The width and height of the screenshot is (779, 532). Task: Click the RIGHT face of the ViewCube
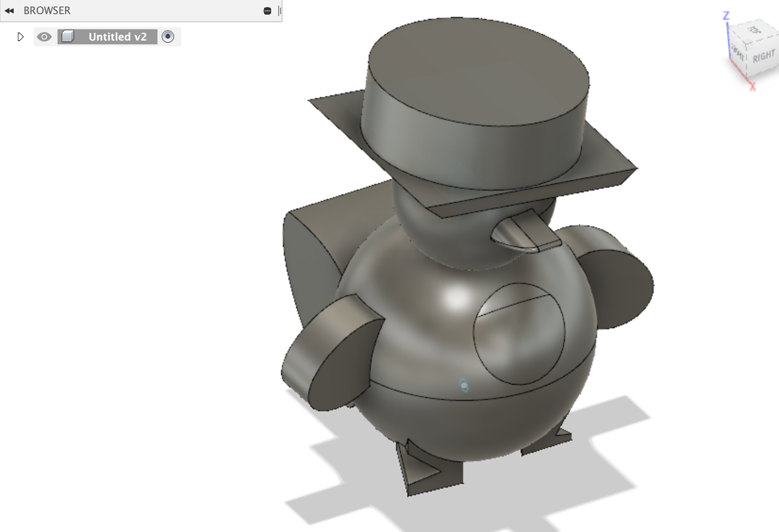[x=764, y=57]
